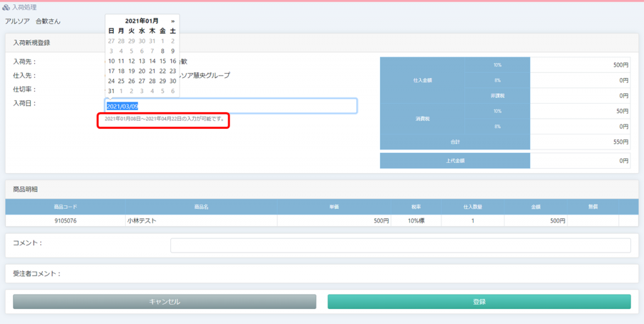Click the 仕入数量 column header
The image size is (644, 324).
coord(472,207)
